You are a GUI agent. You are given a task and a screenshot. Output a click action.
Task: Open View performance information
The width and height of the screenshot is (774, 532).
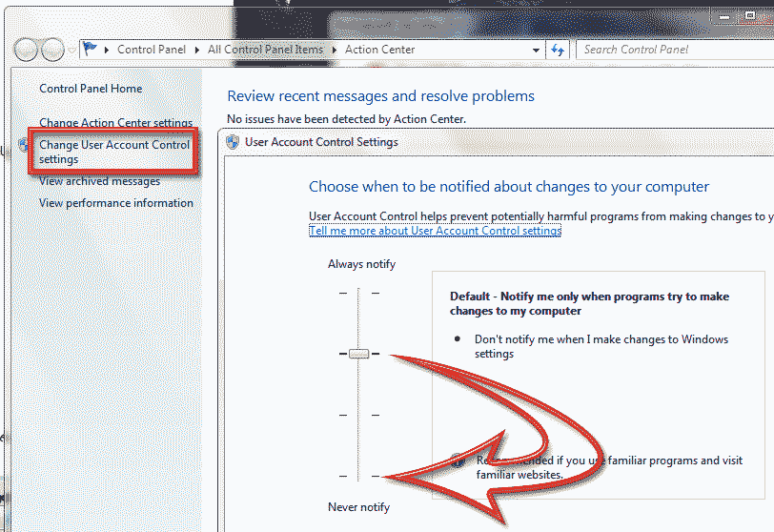coord(115,203)
